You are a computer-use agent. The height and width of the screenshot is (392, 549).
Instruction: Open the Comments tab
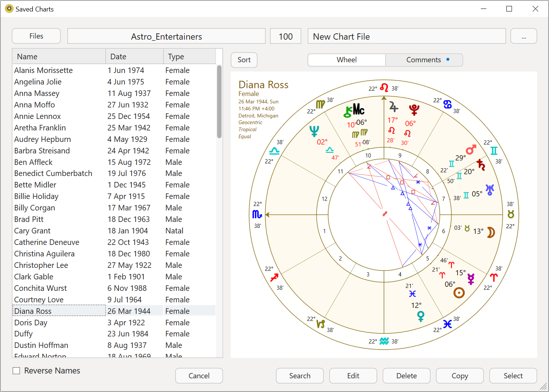(x=424, y=60)
